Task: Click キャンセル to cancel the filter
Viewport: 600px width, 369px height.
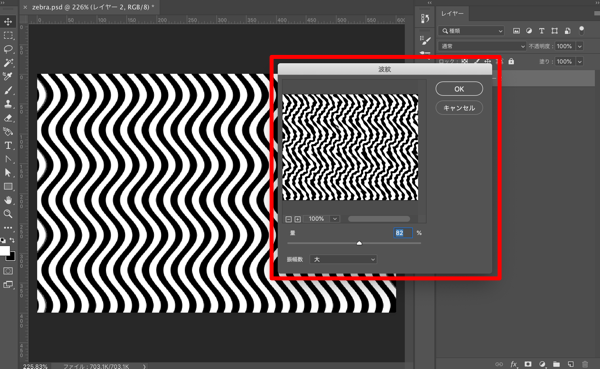Action: (x=459, y=108)
